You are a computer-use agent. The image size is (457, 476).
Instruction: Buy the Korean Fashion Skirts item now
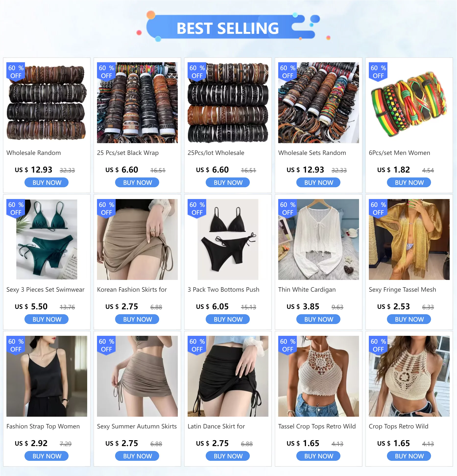coord(137,319)
